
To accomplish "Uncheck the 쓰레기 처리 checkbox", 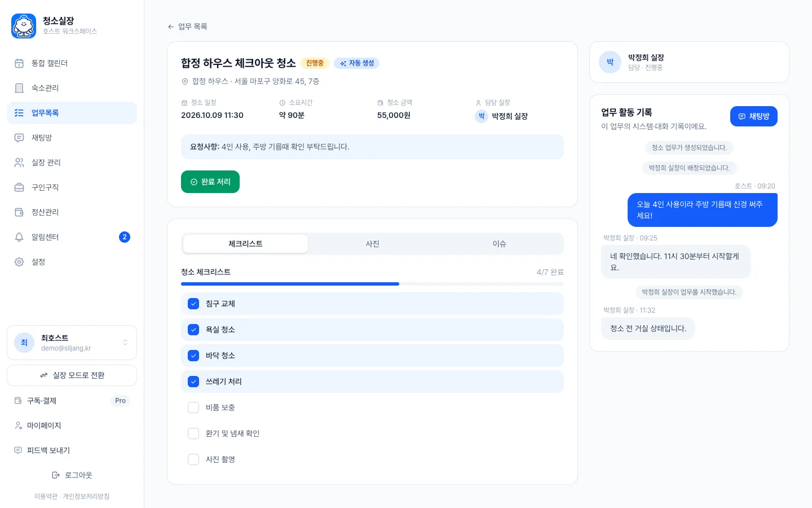I will click(193, 382).
